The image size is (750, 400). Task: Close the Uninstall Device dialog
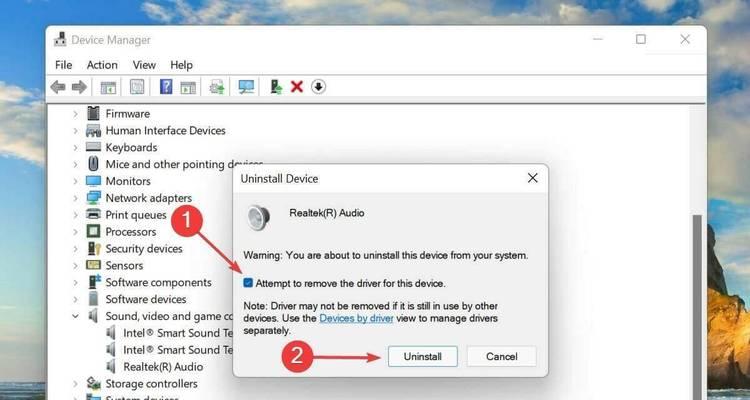(x=532, y=178)
